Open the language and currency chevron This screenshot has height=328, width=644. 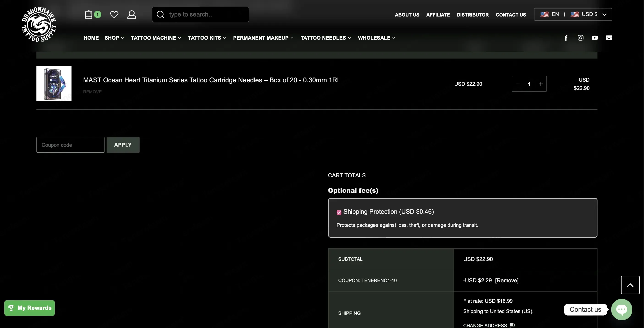point(605,14)
